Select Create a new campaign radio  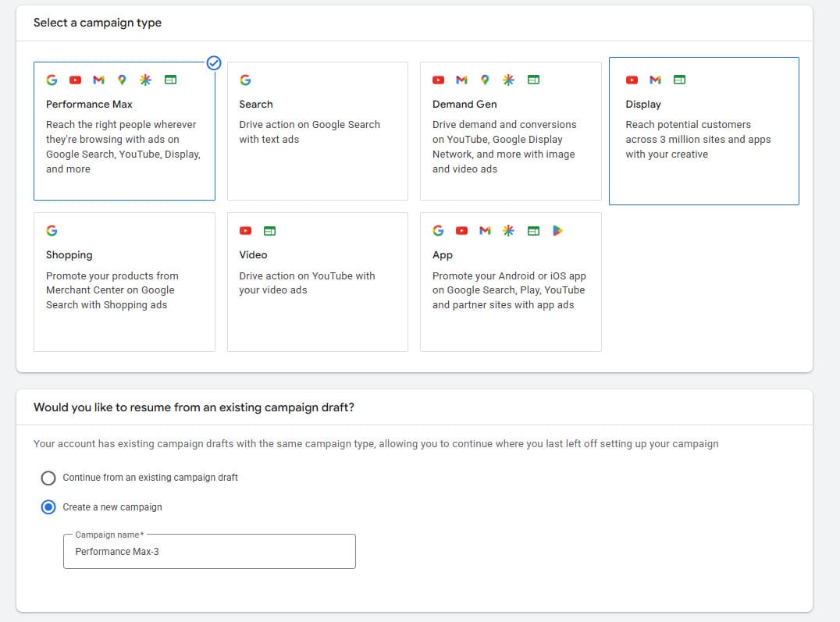48,506
